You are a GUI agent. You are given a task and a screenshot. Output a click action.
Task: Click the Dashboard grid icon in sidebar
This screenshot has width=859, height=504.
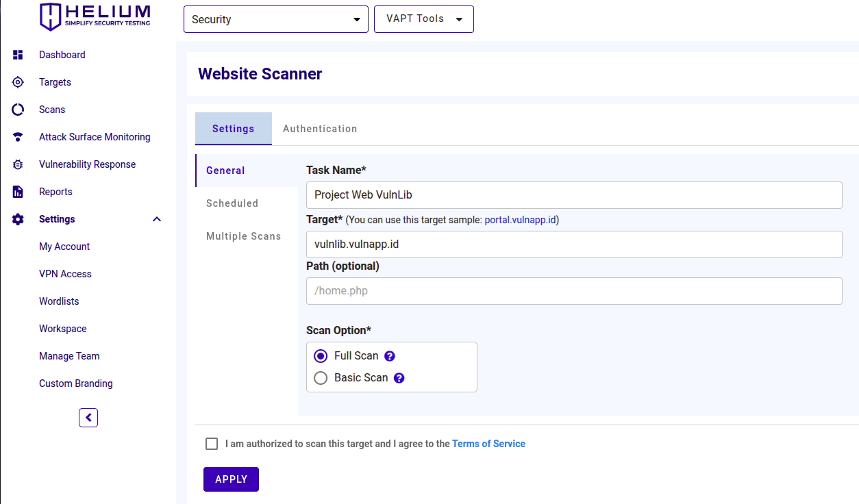click(x=18, y=55)
